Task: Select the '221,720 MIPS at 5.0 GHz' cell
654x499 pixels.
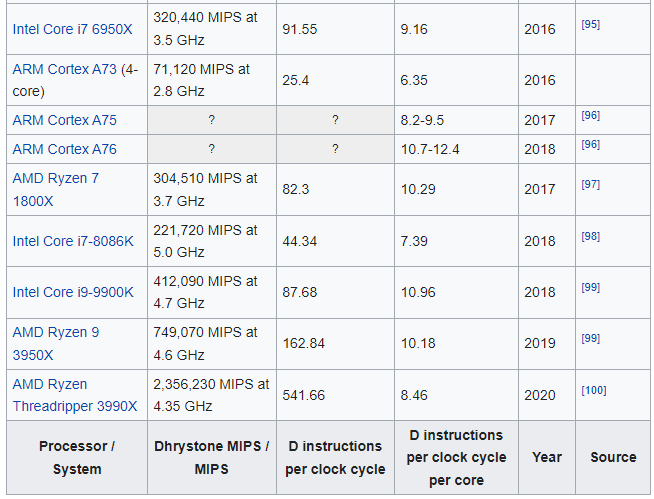Action: coord(212,241)
